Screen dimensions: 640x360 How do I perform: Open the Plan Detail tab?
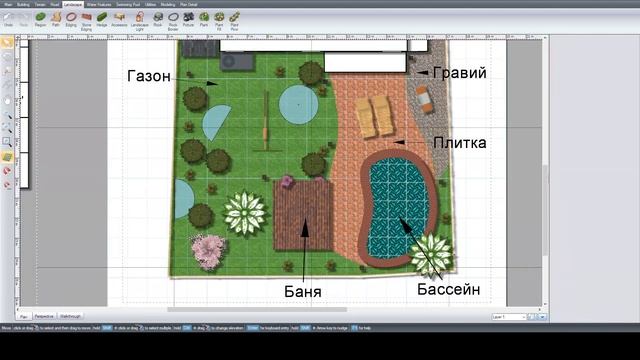[189, 4]
